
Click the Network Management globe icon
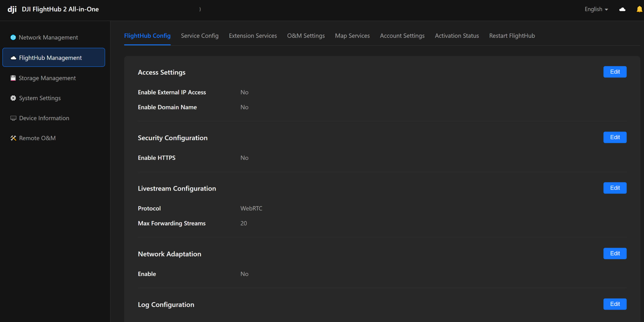click(13, 37)
